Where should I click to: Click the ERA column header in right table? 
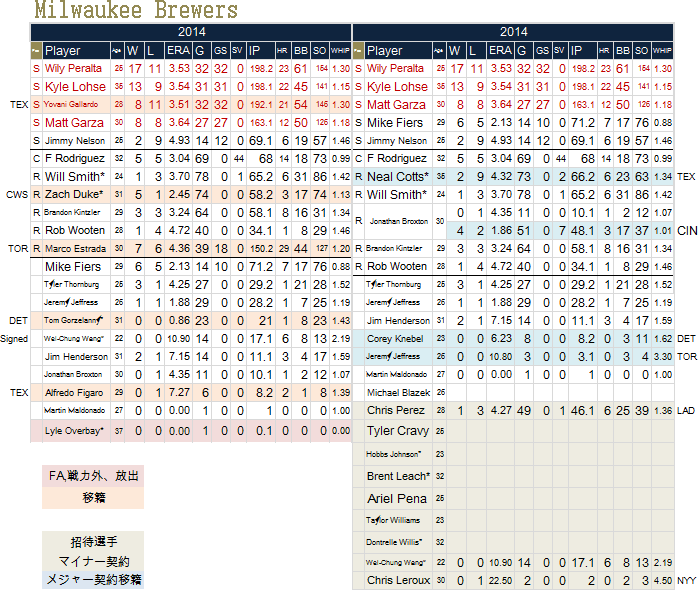(x=501, y=51)
